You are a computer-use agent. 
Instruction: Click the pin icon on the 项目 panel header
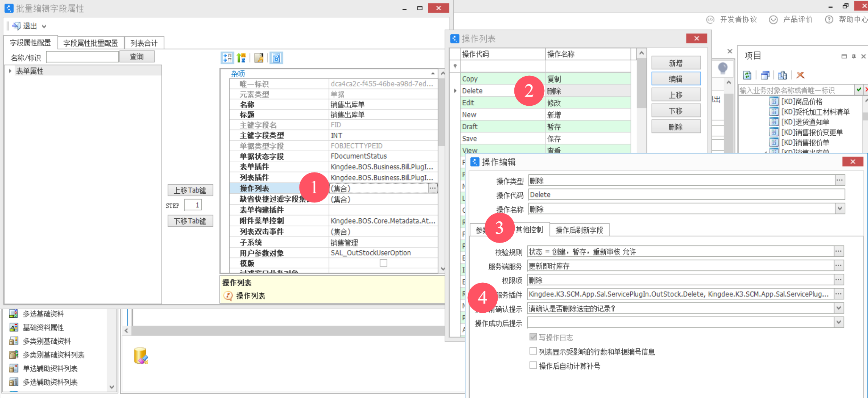(x=854, y=56)
